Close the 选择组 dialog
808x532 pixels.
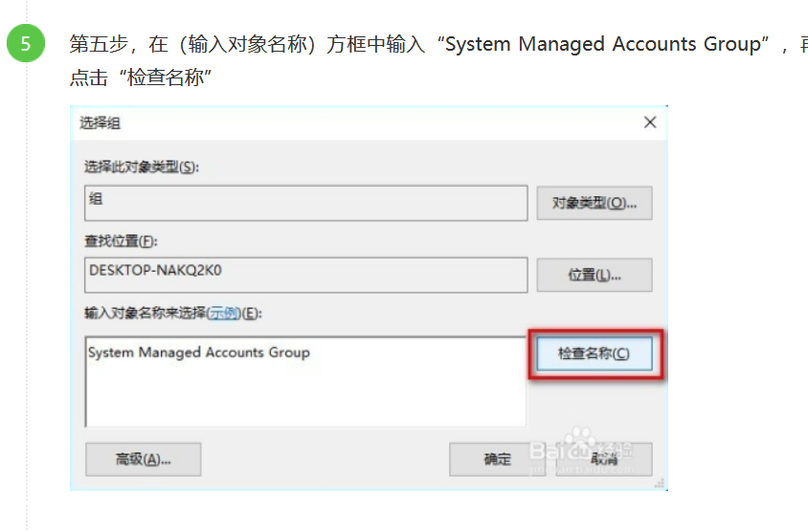(x=650, y=122)
